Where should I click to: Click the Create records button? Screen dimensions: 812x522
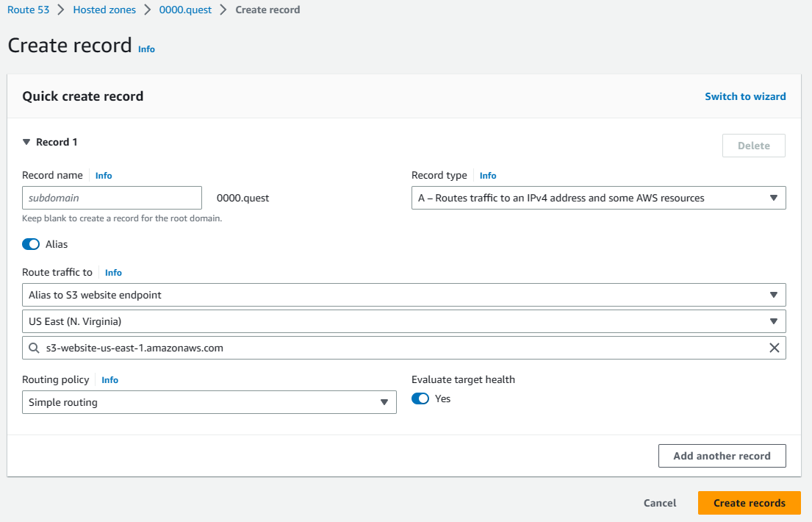[749, 503]
